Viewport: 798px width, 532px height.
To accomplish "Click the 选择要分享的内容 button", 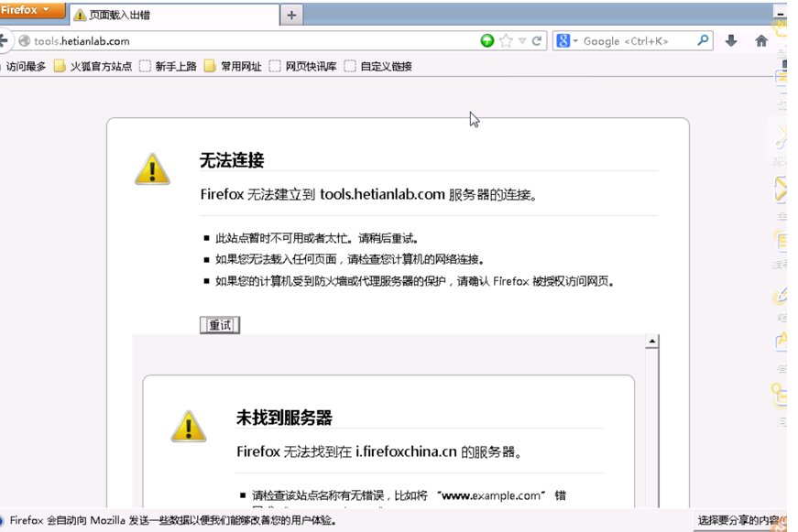I will tap(740, 520).
